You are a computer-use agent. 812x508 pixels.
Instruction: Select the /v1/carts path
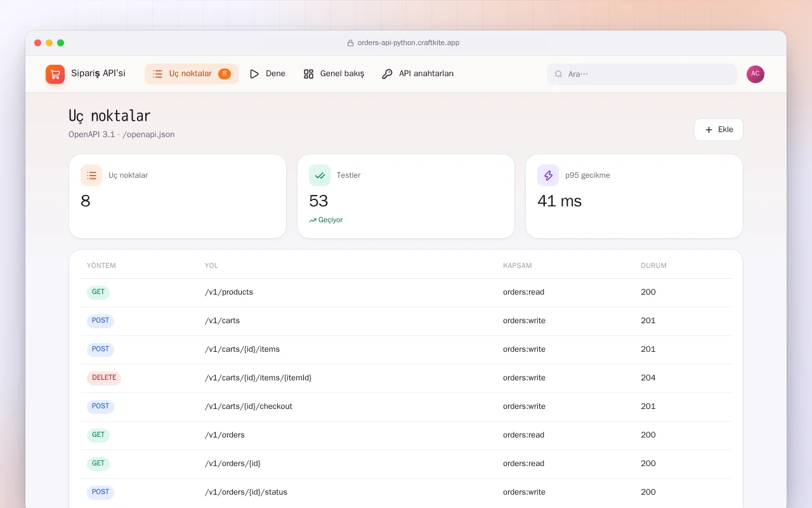click(223, 321)
